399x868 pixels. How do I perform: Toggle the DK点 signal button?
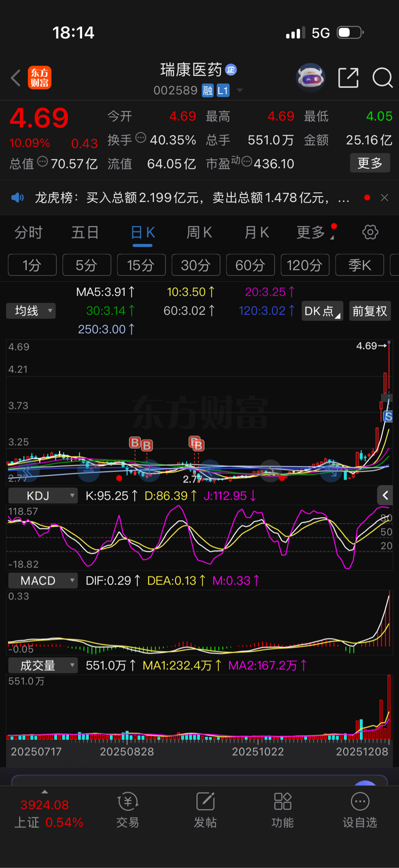coord(322,311)
